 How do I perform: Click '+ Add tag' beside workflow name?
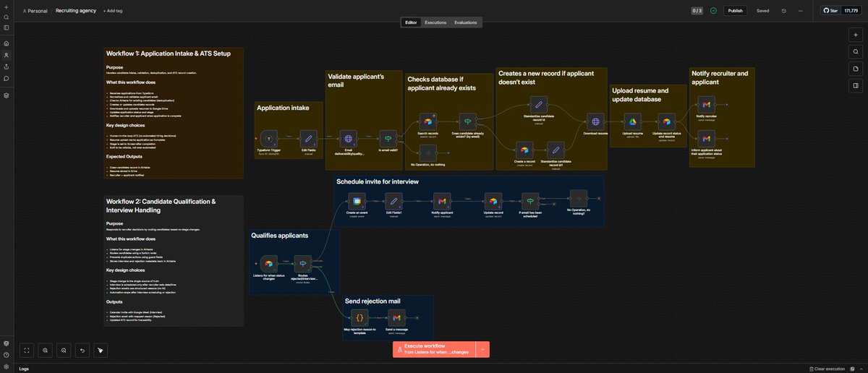[x=112, y=11]
